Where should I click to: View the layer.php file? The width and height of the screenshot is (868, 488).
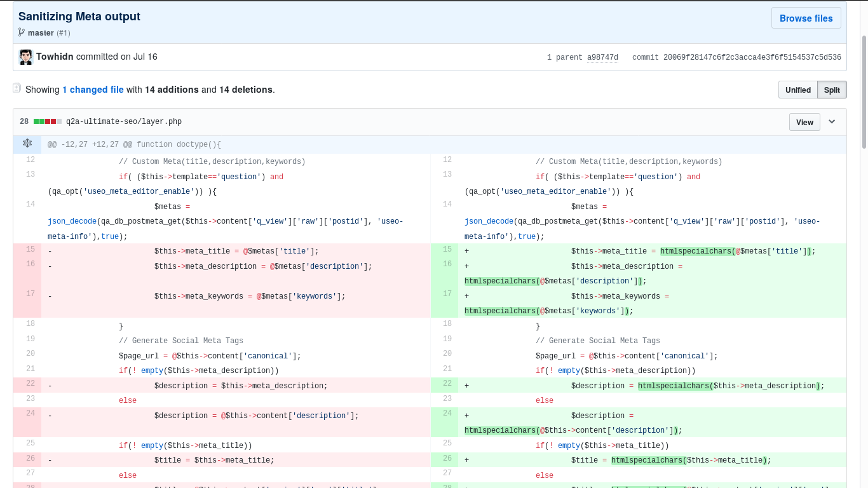pos(804,122)
